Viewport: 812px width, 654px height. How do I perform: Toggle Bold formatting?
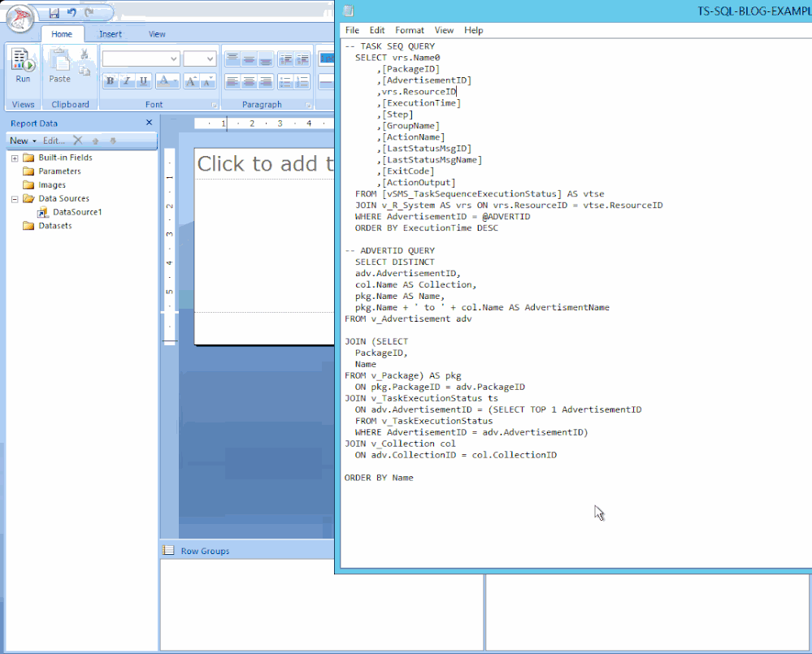tap(110, 81)
